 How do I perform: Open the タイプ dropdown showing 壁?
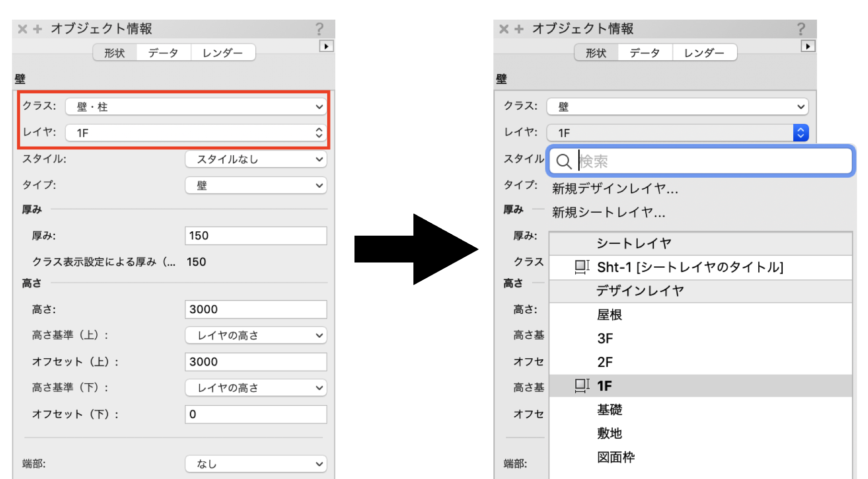pos(256,185)
